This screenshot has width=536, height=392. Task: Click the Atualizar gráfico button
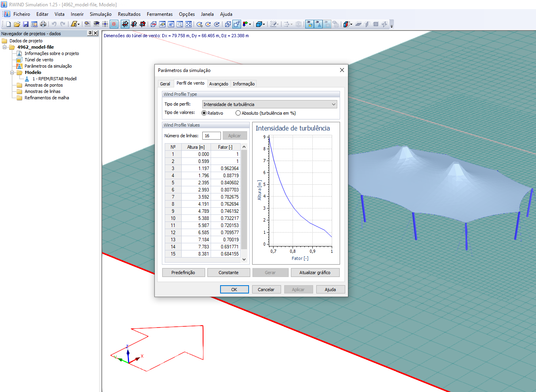[315, 273]
